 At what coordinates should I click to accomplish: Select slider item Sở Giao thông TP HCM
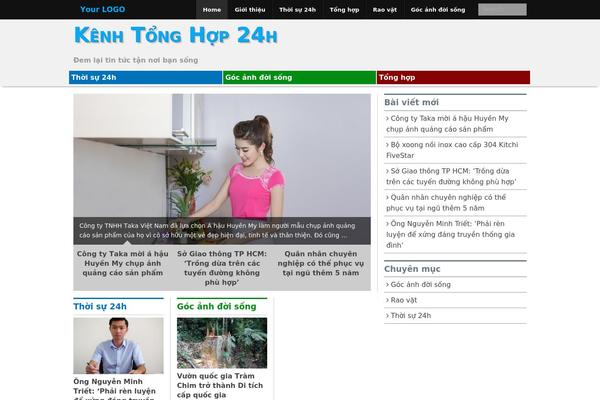pos(222,268)
